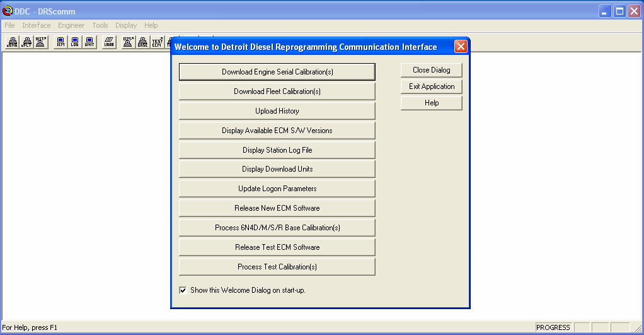Click the Close Dialog button

click(x=431, y=70)
